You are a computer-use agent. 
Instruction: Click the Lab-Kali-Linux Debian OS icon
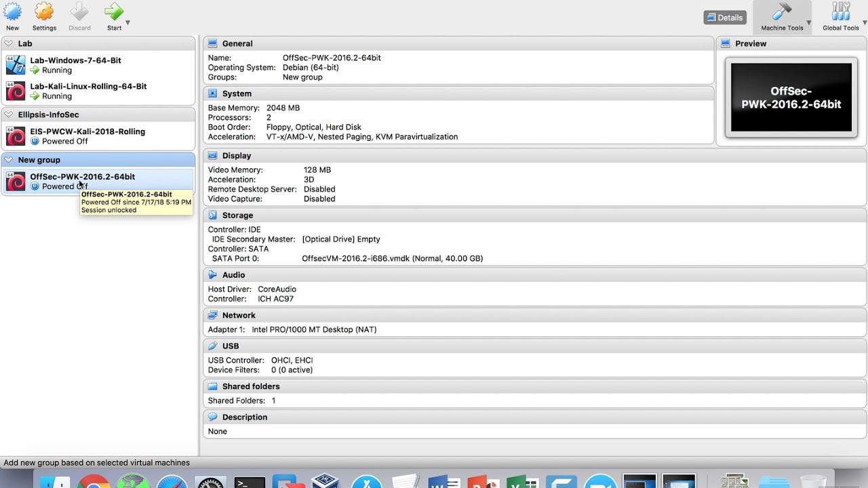pos(16,91)
